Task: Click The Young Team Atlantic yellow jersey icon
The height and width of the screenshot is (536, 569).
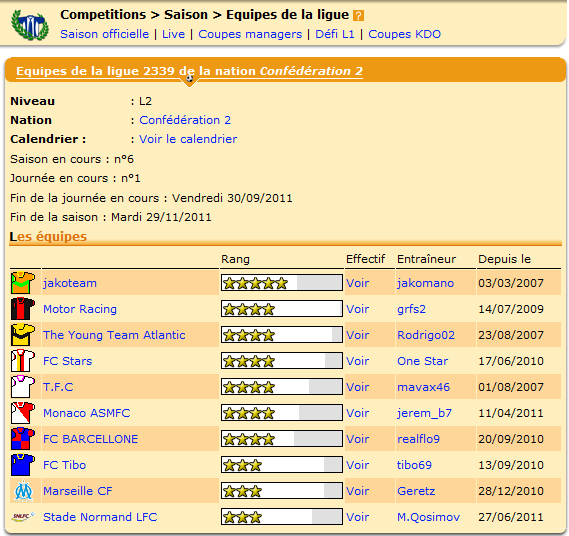Action: tap(22, 335)
